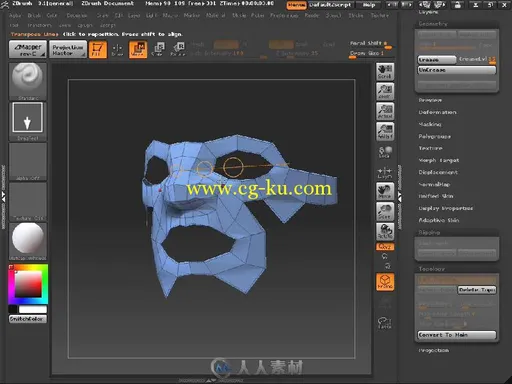Open the Document menu
The width and height of the screenshot is (512, 384).
coord(77,15)
